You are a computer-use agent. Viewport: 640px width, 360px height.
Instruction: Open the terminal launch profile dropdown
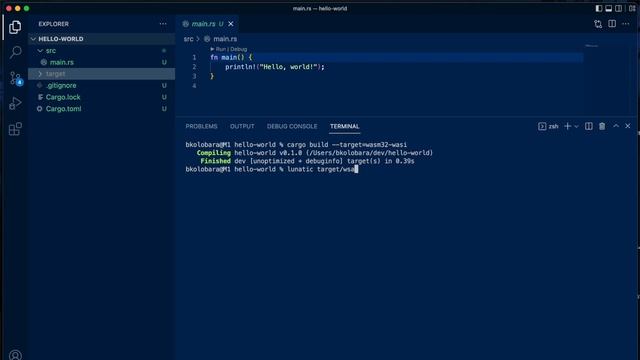click(x=576, y=127)
